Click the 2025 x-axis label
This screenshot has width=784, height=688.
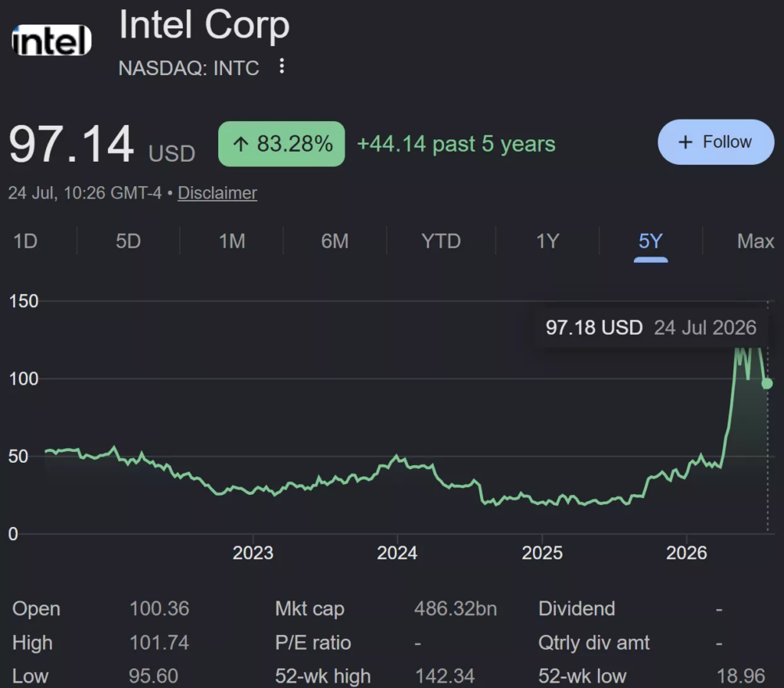tap(542, 553)
